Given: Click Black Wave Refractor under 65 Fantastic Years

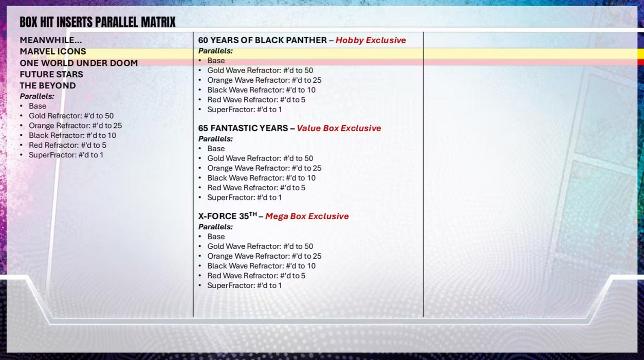Looking at the screenshot, I should [x=262, y=178].
